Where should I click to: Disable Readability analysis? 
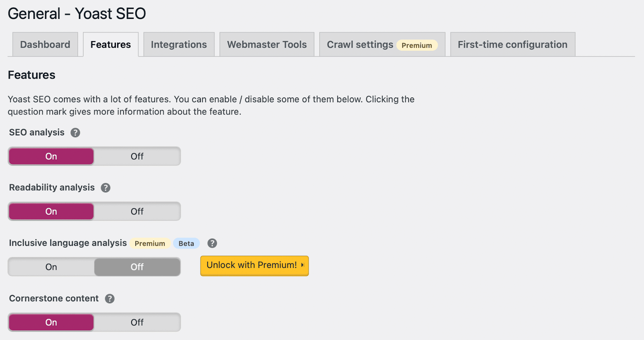coord(137,211)
